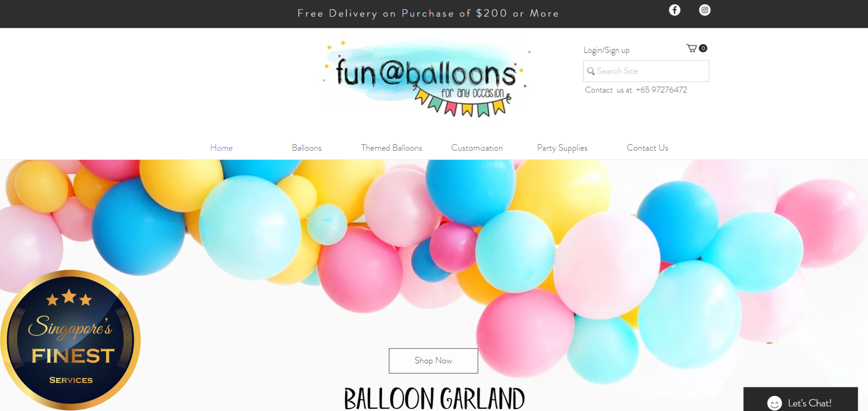The height and width of the screenshot is (411, 868).
Task: Go to the Contact Us page
Action: [x=647, y=148]
